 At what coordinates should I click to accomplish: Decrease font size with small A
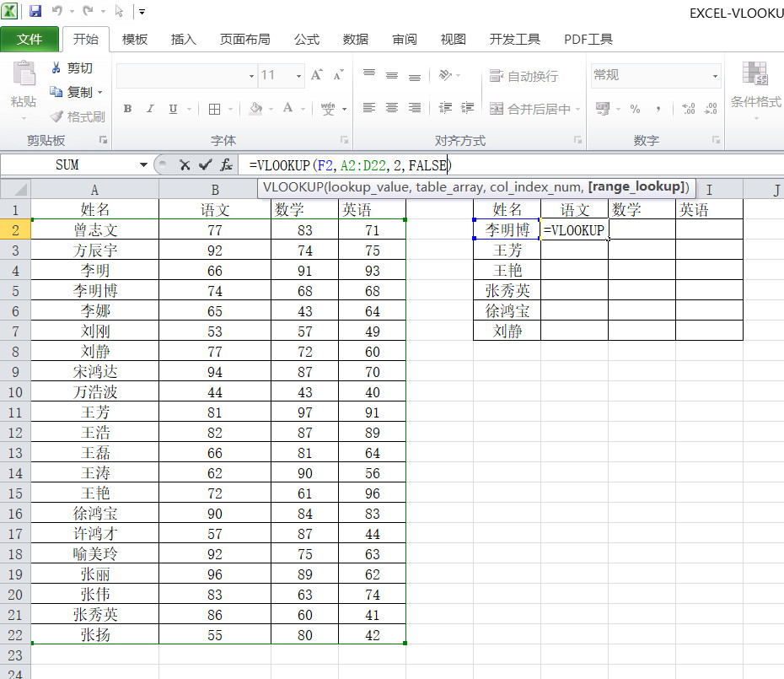[x=339, y=75]
